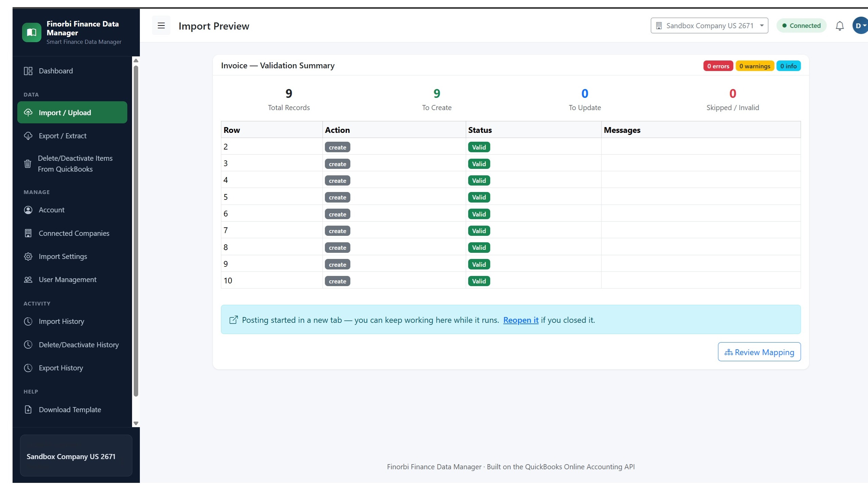Click the Import Preview page title
This screenshot has width=868, height=490.
214,26
